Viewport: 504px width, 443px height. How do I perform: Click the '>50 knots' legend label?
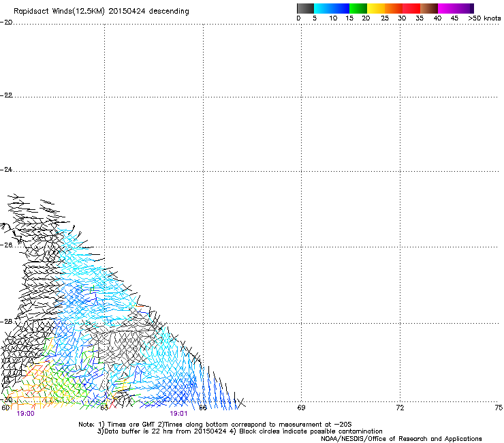tap(484, 18)
